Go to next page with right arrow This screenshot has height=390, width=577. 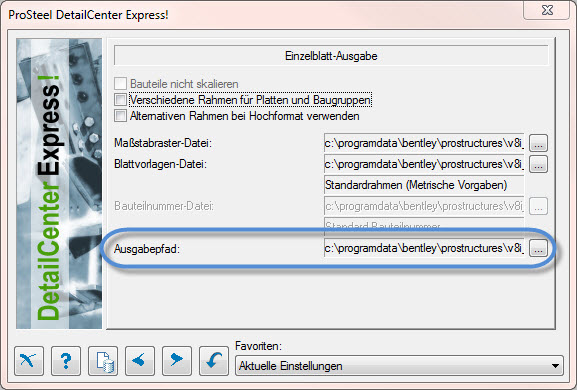coord(177,361)
